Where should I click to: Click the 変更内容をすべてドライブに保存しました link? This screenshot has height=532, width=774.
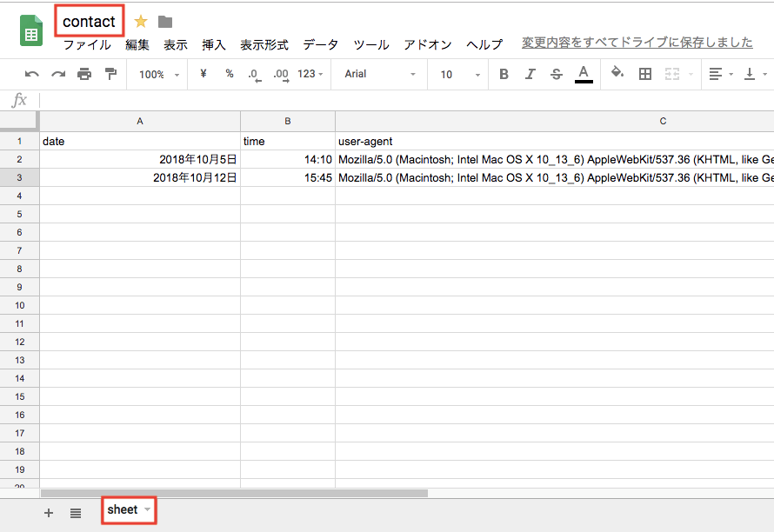pyautogui.click(x=637, y=43)
